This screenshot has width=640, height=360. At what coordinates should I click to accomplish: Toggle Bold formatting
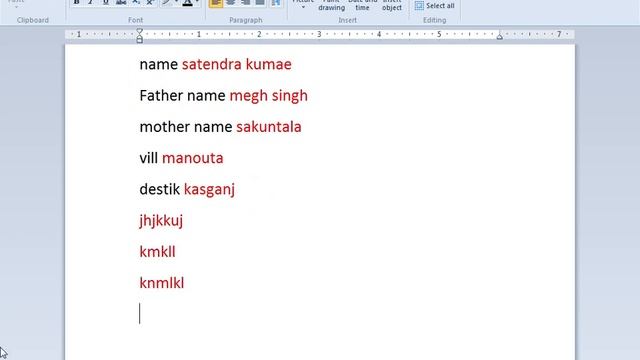click(x=76, y=2)
